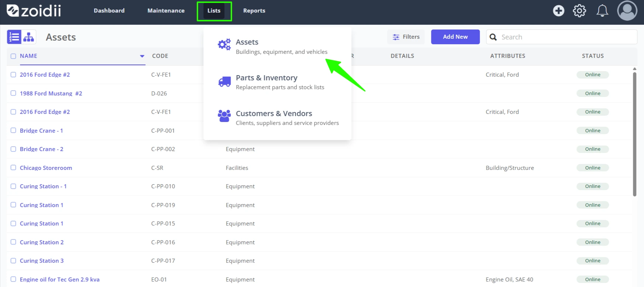Image resolution: width=644 pixels, height=287 pixels.
Task: Click the ATTRIBUTES column header
Action: pyautogui.click(x=507, y=56)
